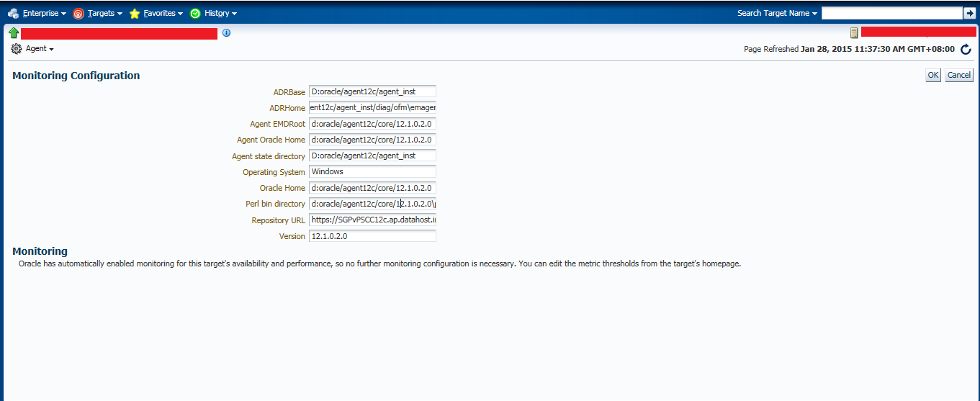Click the Monitoring section heading
This screenshot has width=980, height=401.
point(40,251)
